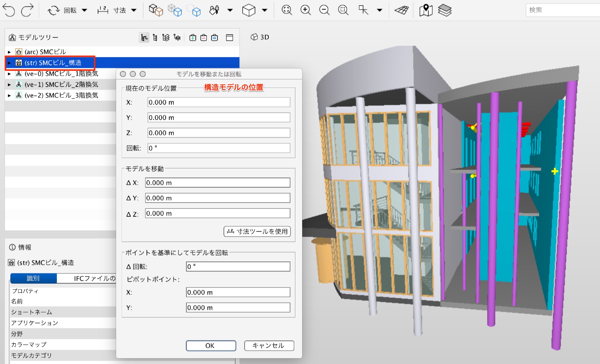Open the cube view dropdown arrow
Screen dimensions: 600x364
265,10
